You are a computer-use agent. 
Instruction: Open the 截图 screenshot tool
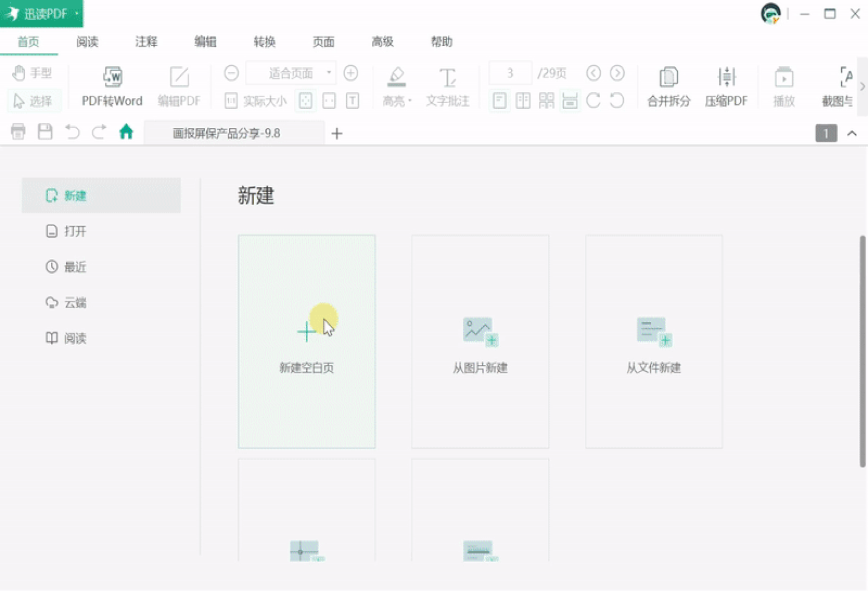(838, 87)
